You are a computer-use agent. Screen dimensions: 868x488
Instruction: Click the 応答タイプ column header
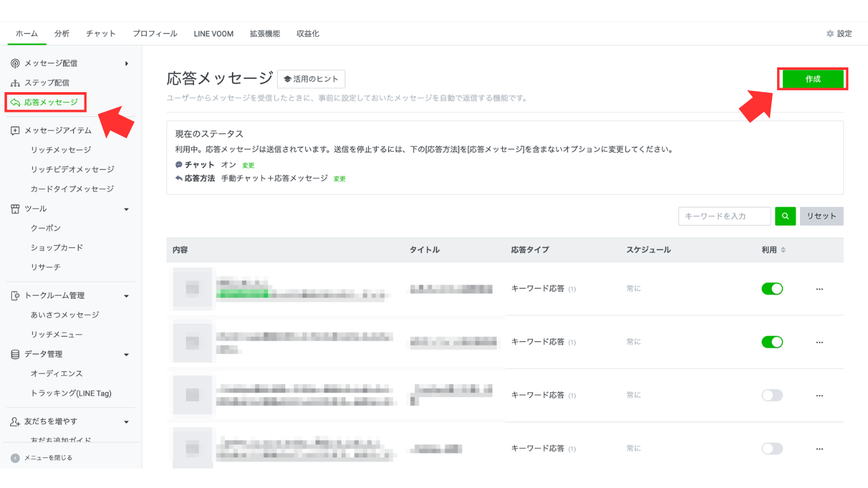(530, 250)
